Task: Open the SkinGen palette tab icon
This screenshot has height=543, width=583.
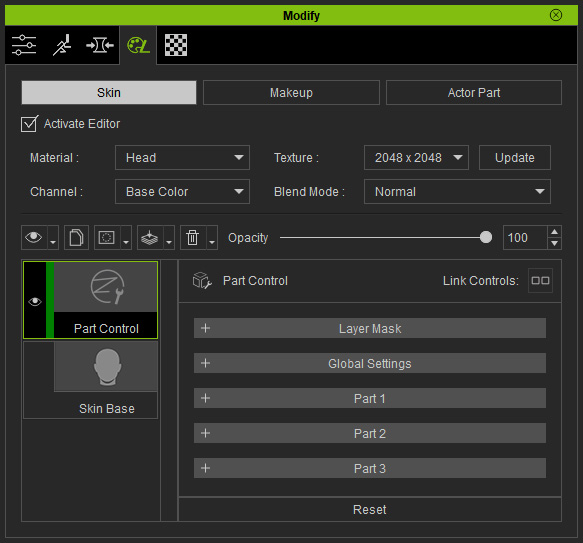Action: (x=138, y=45)
